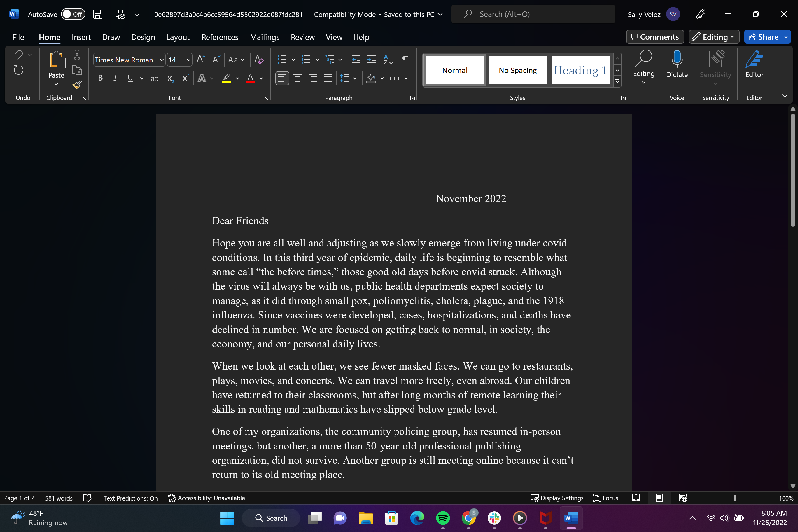The height and width of the screenshot is (532, 798).
Task: Toggle Bold formatting
Action: click(x=100, y=78)
